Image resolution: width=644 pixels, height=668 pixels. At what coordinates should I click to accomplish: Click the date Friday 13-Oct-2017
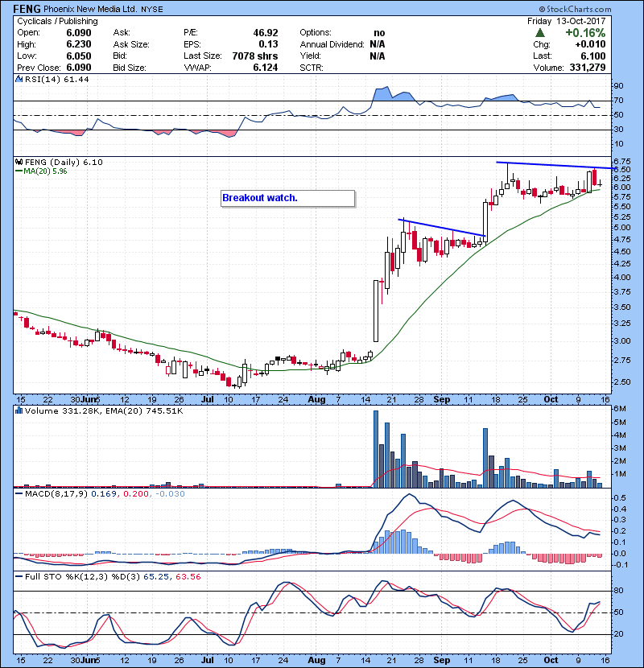tap(567, 21)
